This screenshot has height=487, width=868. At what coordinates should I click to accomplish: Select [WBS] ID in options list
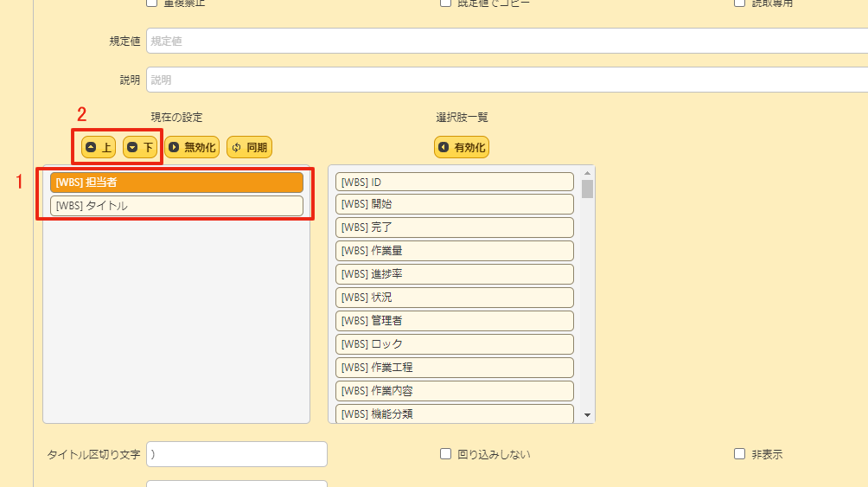coord(455,182)
